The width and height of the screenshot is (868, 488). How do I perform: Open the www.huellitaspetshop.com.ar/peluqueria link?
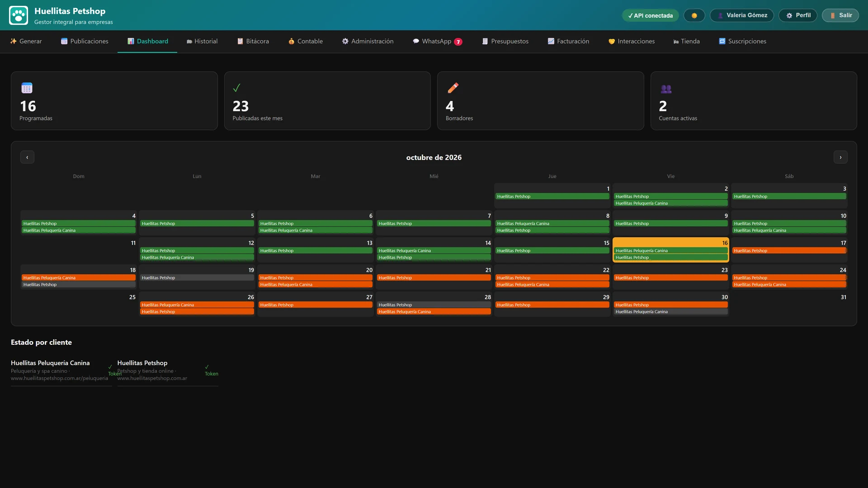(59, 378)
